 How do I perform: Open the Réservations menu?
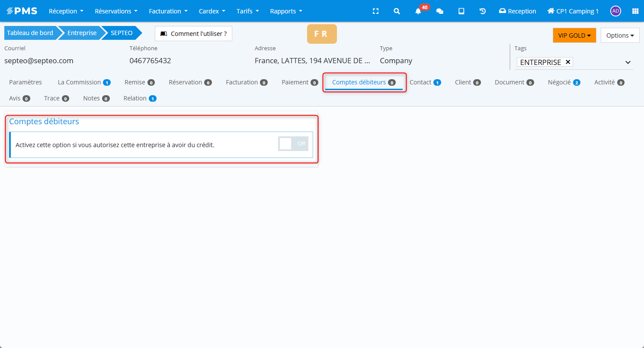click(x=116, y=11)
